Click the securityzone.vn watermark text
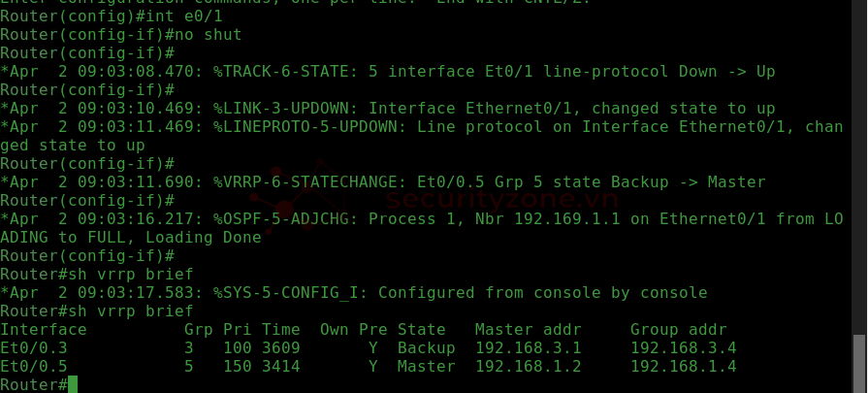The image size is (868, 393). pos(501,199)
